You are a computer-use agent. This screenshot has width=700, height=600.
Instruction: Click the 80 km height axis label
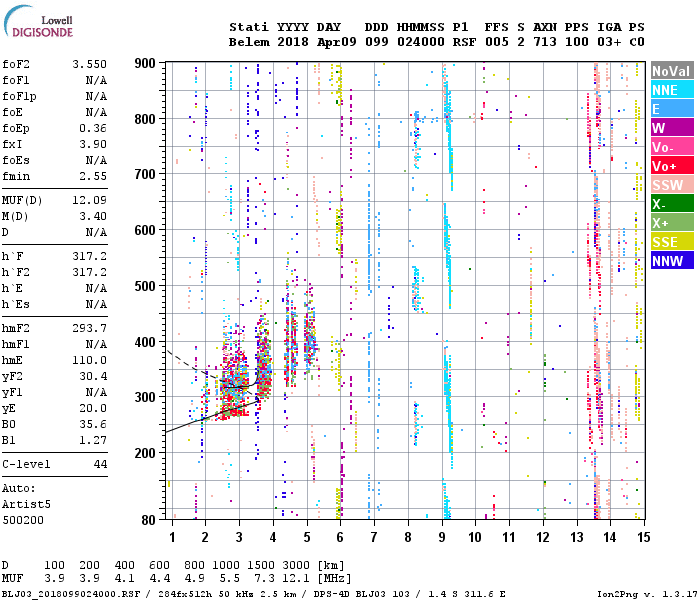(149, 520)
